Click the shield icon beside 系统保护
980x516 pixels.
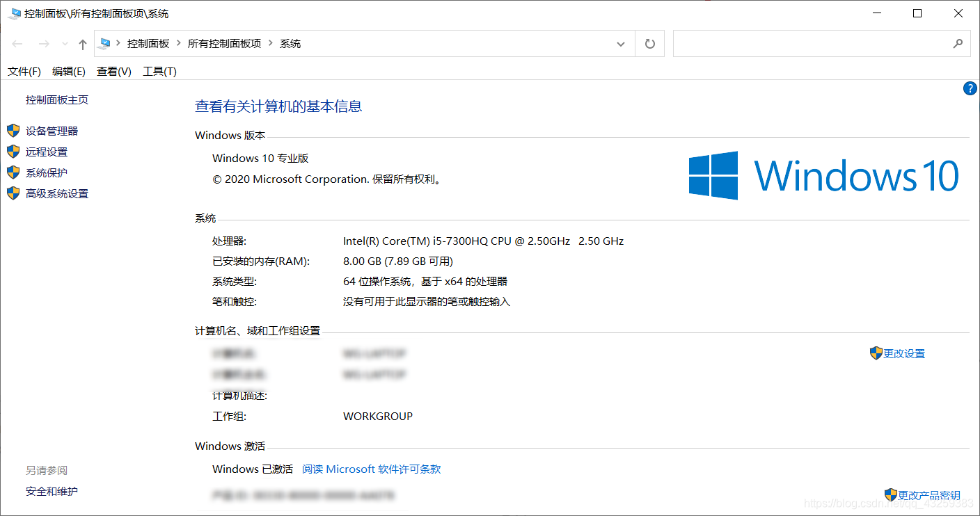pos(13,172)
